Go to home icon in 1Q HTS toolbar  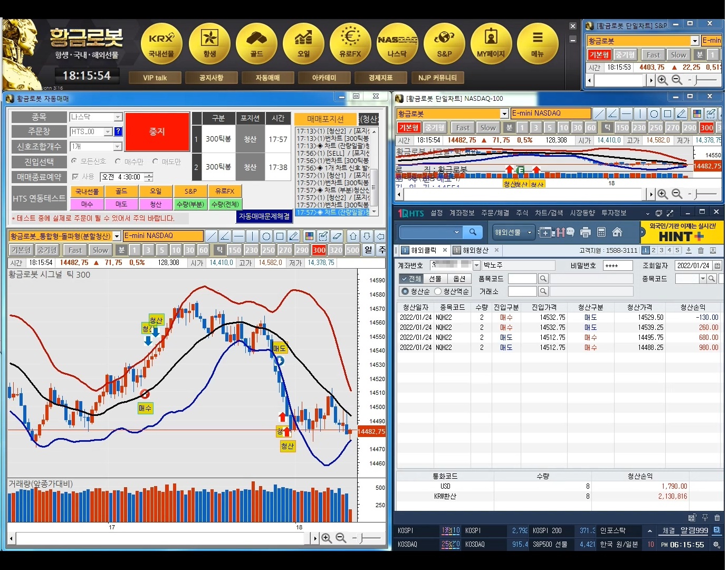coord(617,232)
